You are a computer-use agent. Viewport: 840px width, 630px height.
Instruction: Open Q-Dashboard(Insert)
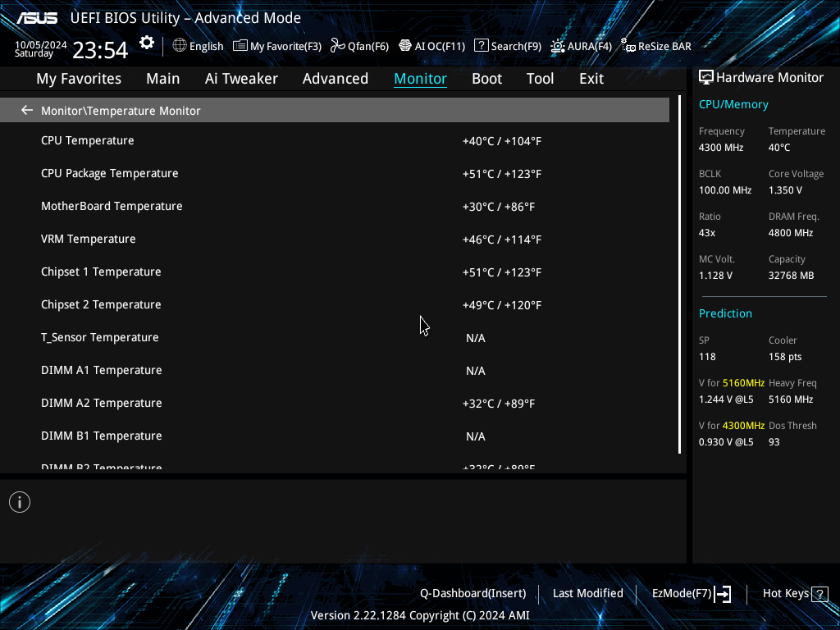click(473, 594)
